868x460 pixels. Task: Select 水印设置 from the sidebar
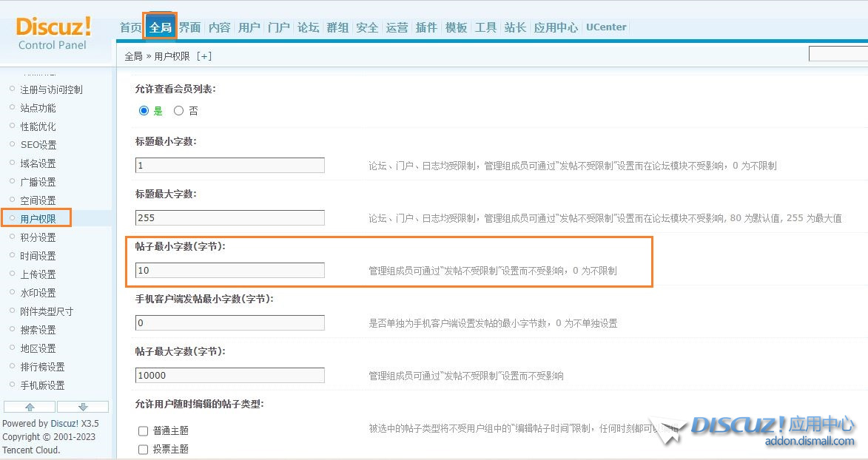(38, 293)
